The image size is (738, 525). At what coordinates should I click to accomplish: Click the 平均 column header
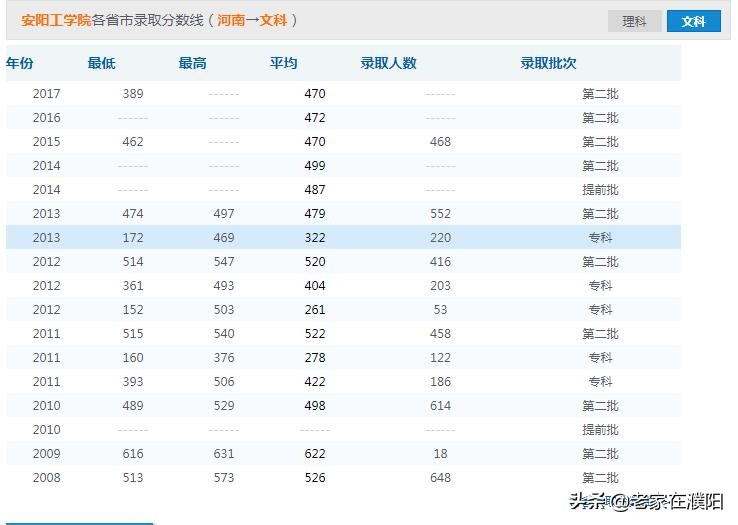pyautogui.click(x=283, y=63)
